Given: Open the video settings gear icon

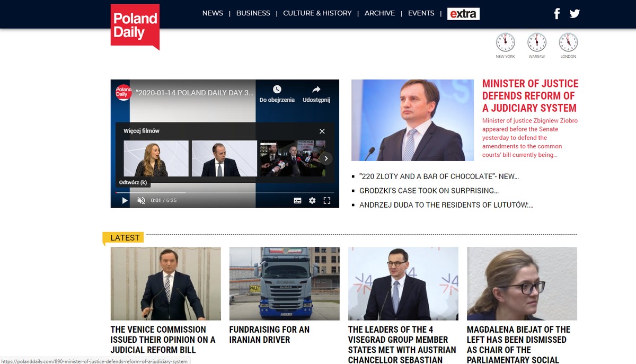Looking at the screenshot, I should [312, 200].
